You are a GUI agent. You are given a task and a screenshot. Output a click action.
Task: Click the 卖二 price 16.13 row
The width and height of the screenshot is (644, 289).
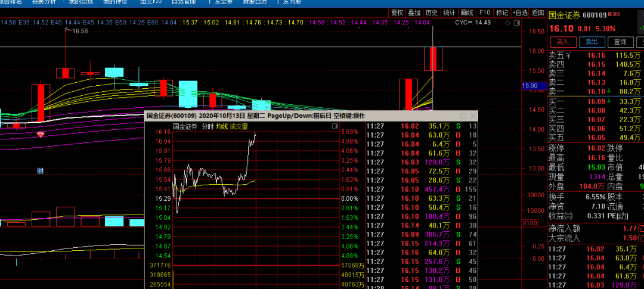click(596, 82)
